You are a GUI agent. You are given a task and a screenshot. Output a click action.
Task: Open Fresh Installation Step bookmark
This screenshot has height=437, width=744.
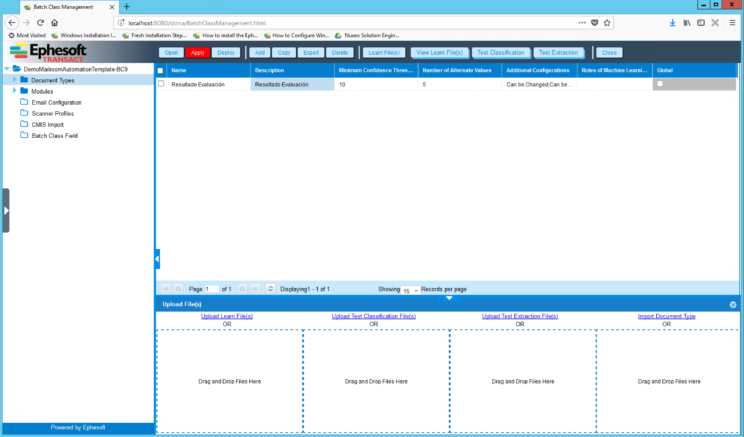(x=154, y=35)
